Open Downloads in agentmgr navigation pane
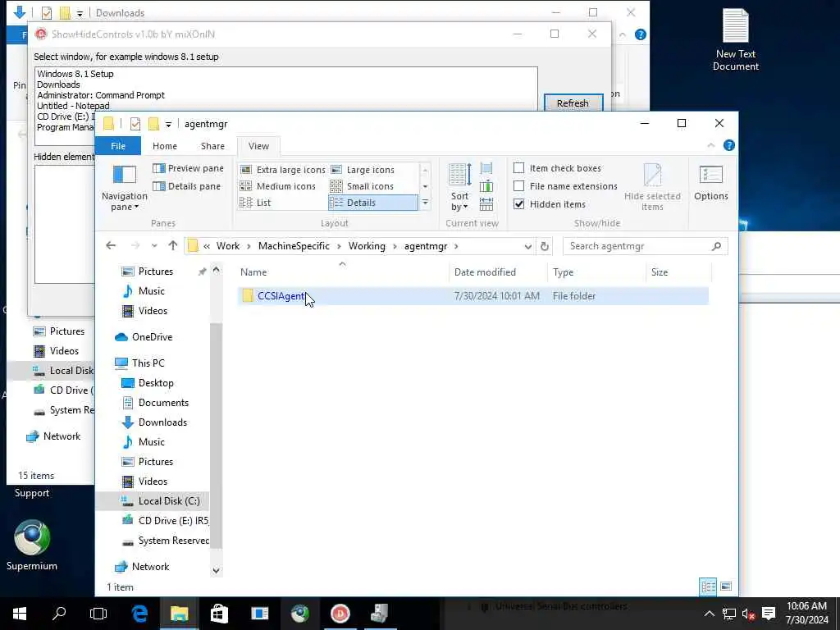Image resolution: width=840 pixels, height=630 pixels. pyautogui.click(x=162, y=422)
